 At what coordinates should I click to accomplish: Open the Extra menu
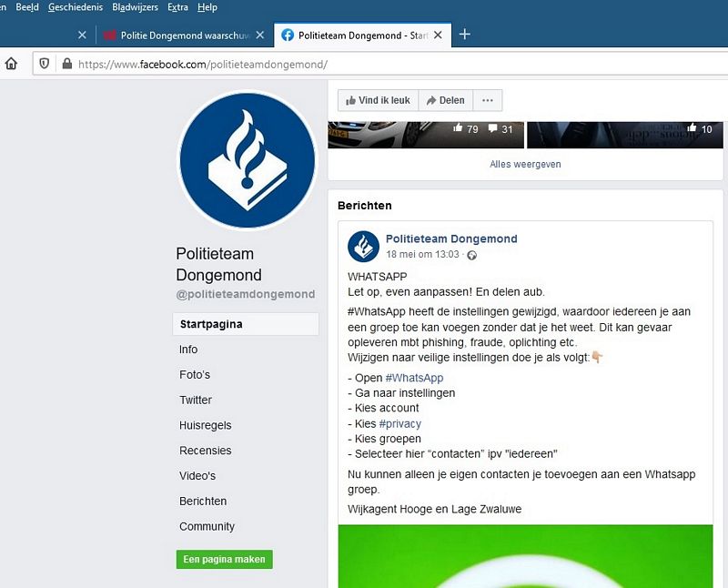[x=177, y=7]
